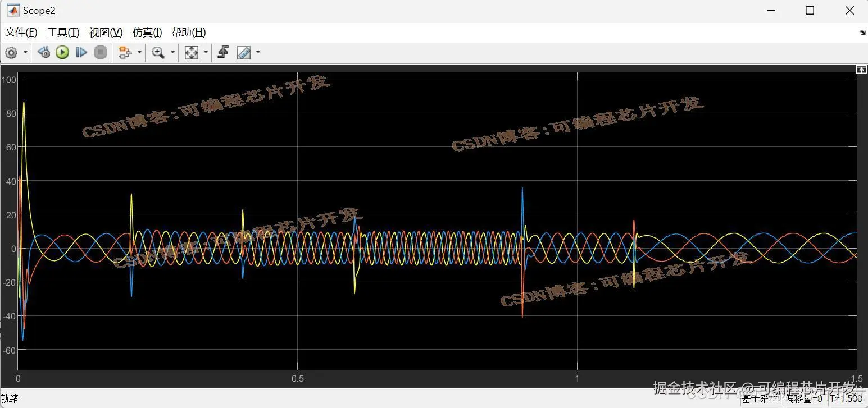Click the stop simulation button
The width and height of the screenshot is (868, 408).
(x=101, y=53)
